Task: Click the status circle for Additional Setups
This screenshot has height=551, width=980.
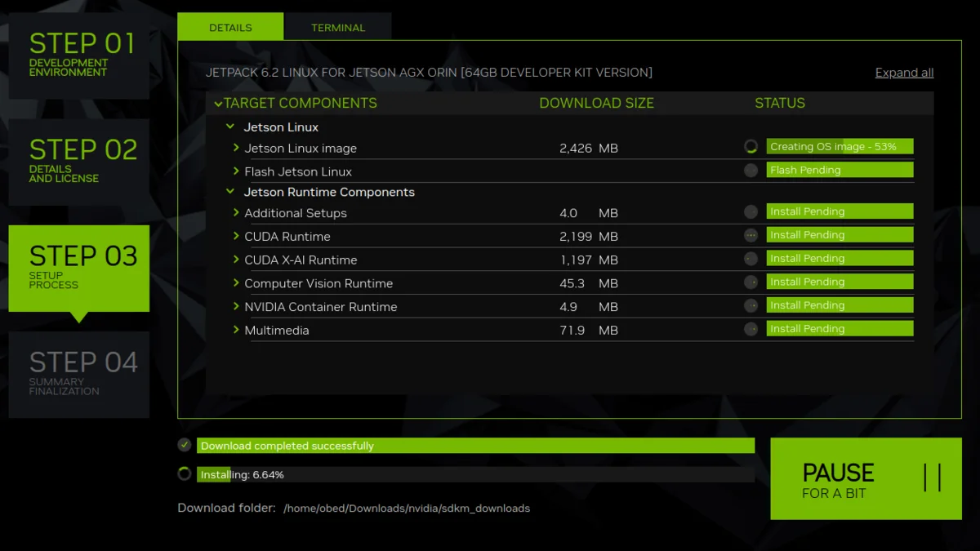Action: tap(751, 211)
